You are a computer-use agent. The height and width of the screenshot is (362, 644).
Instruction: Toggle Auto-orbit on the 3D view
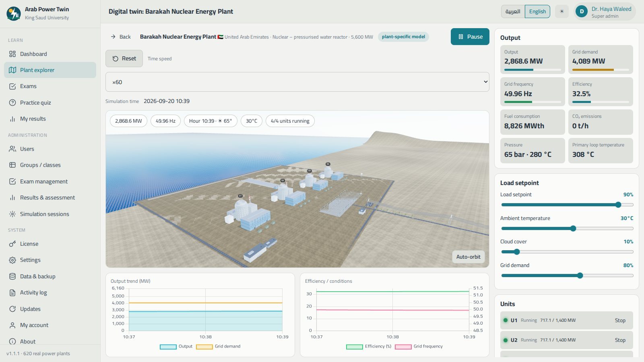pos(468,257)
